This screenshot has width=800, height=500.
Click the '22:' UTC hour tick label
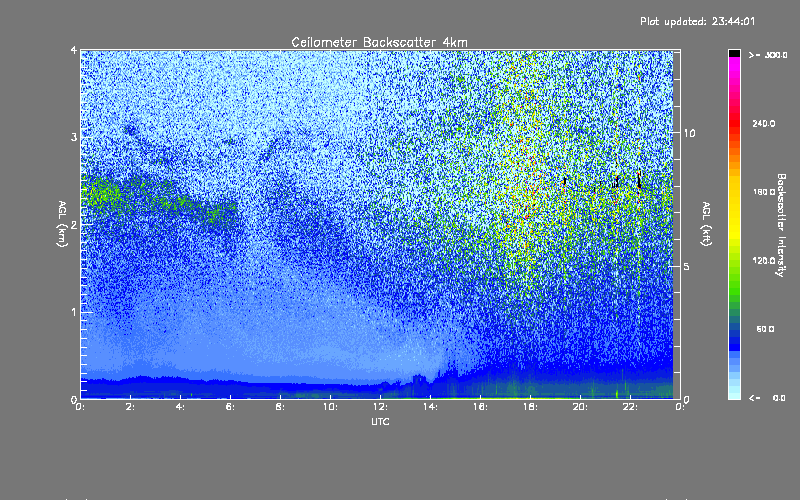click(x=630, y=407)
